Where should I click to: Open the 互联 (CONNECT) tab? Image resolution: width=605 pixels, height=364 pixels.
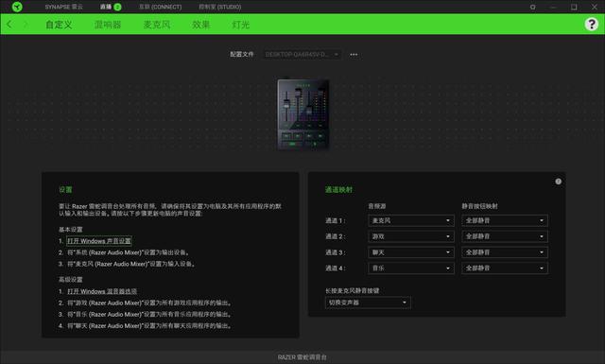(160, 7)
